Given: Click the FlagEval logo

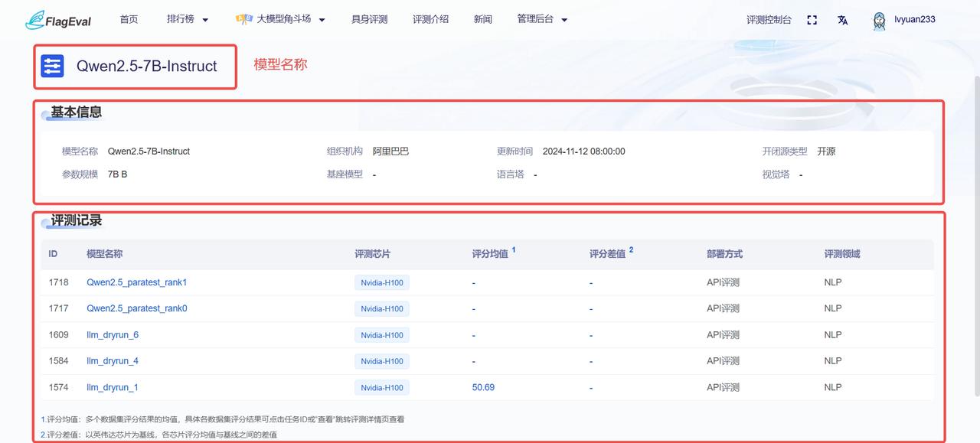Looking at the screenshot, I should tap(58, 20).
